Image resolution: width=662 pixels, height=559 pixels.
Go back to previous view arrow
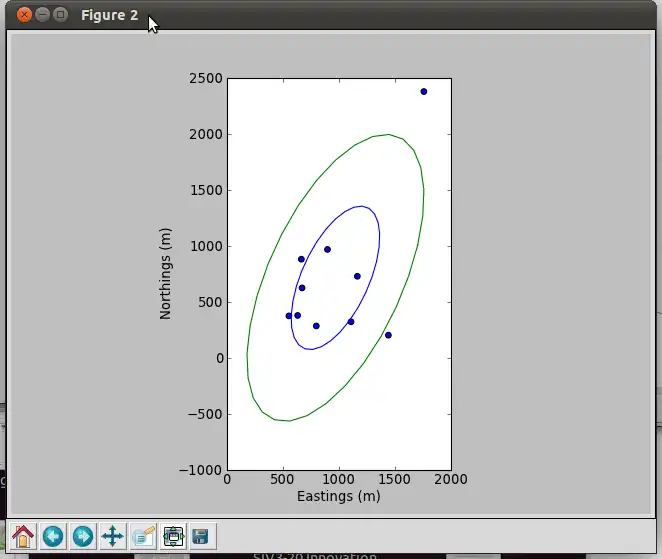point(53,536)
